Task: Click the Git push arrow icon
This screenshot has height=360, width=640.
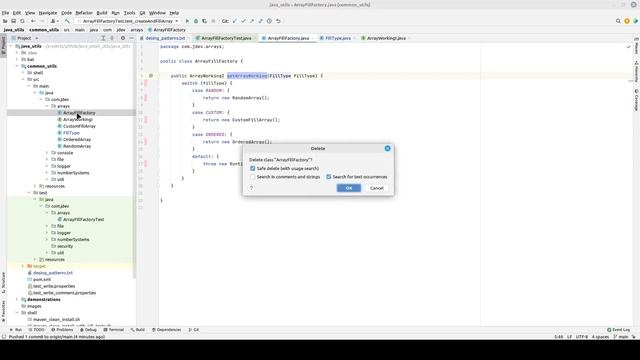Action: tap(252, 21)
